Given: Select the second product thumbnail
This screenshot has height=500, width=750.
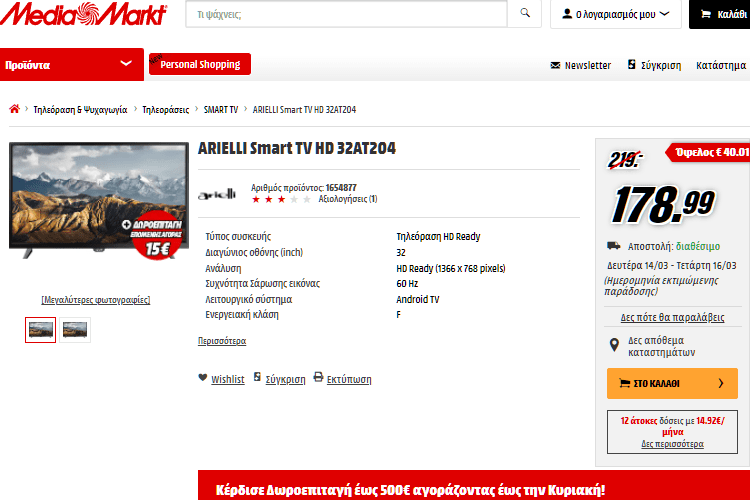Looking at the screenshot, I should 75,330.
